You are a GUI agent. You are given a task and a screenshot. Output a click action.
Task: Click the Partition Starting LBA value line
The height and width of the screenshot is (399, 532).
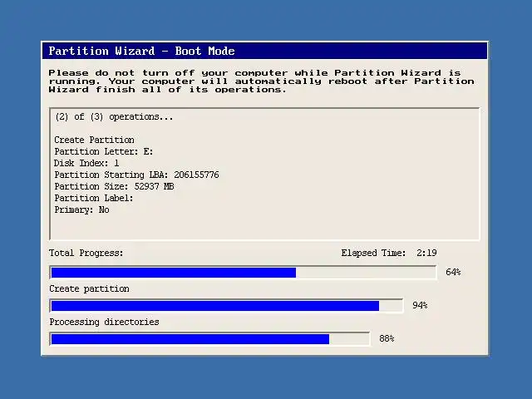[x=136, y=175]
